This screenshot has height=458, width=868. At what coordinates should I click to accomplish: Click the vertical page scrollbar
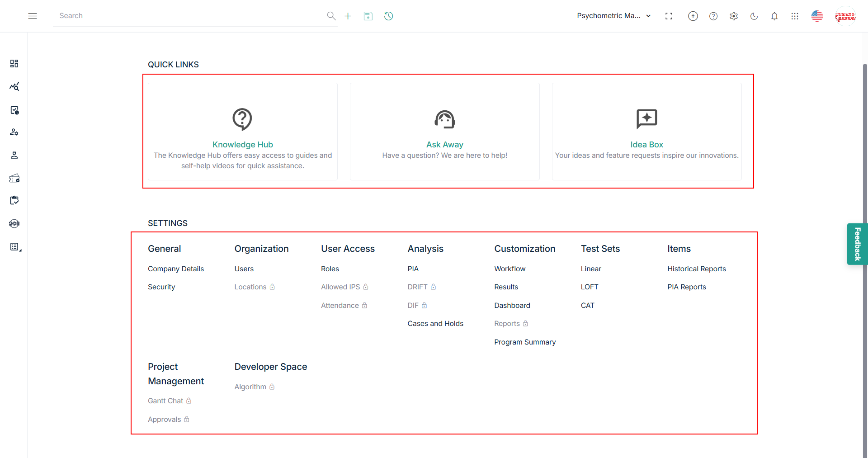click(x=864, y=226)
